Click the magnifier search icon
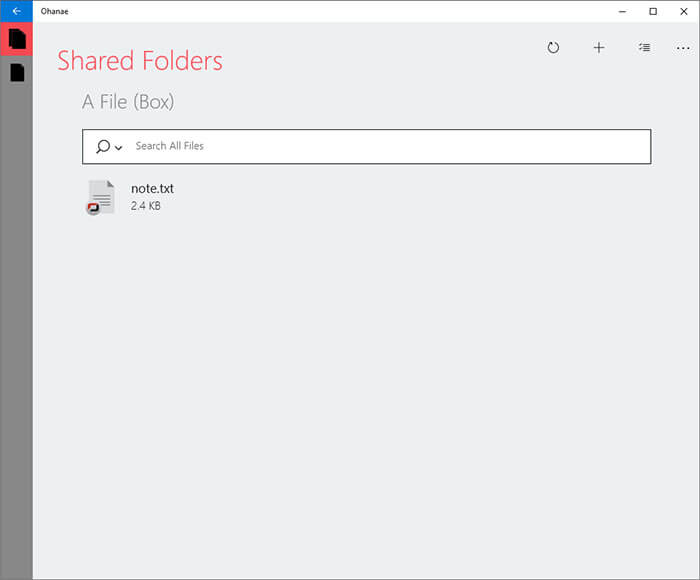This screenshot has width=700, height=580. (x=103, y=146)
